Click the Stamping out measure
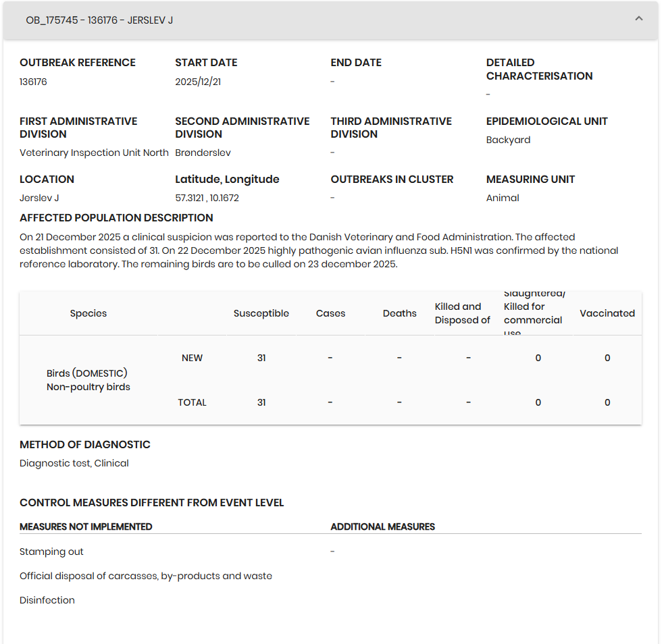Image resolution: width=664 pixels, height=644 pixels. click(51, 552)
